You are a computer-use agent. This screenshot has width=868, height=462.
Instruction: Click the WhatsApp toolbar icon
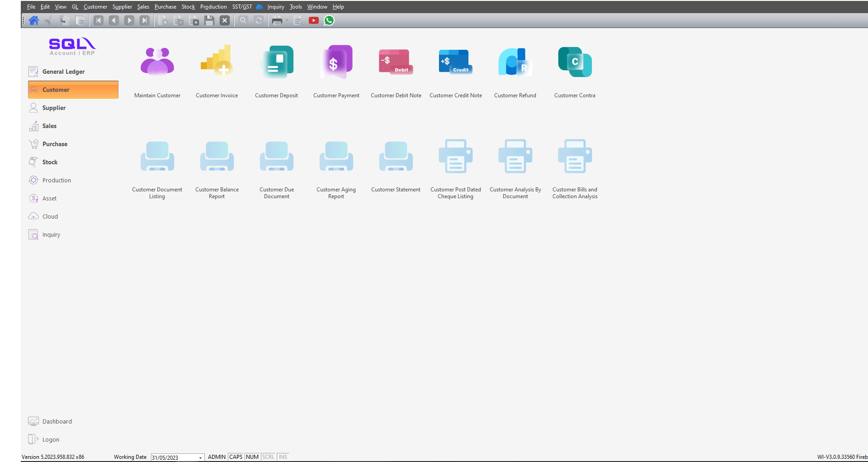pos(329,20)
